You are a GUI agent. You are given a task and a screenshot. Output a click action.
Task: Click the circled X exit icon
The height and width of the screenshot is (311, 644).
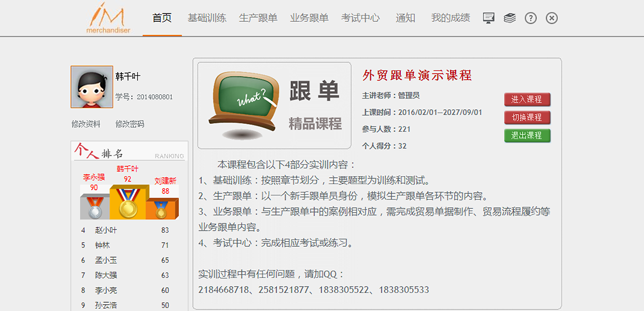[551, 18]
